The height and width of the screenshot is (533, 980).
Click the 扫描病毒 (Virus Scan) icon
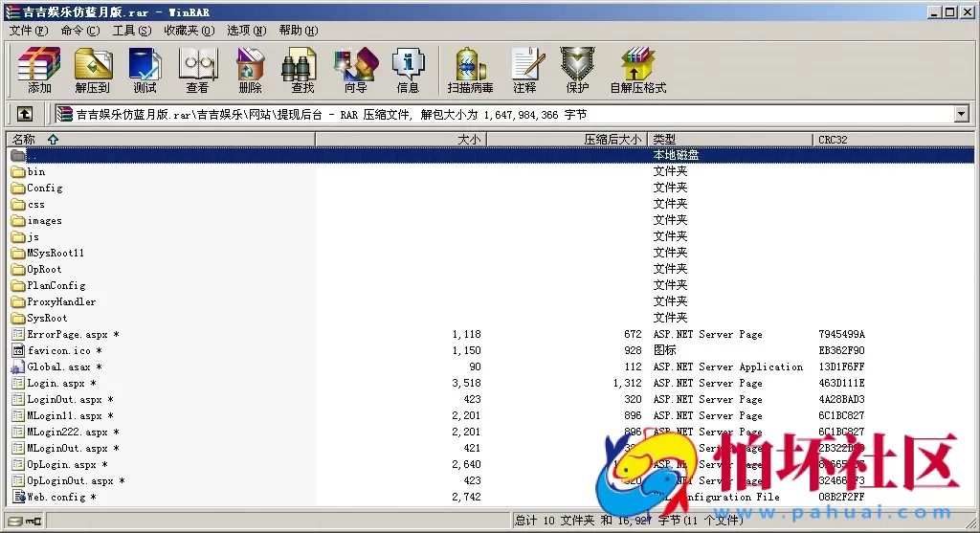(x=470, y=70)
